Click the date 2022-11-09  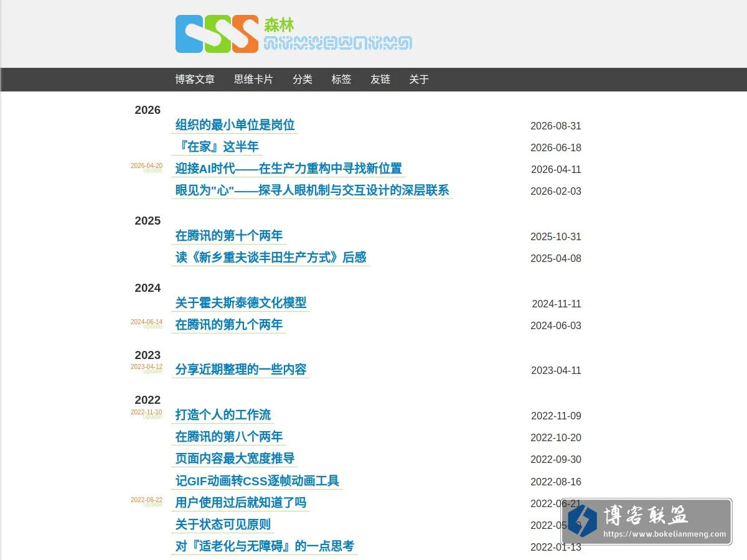pyautogui.click(x=556, y=416)
